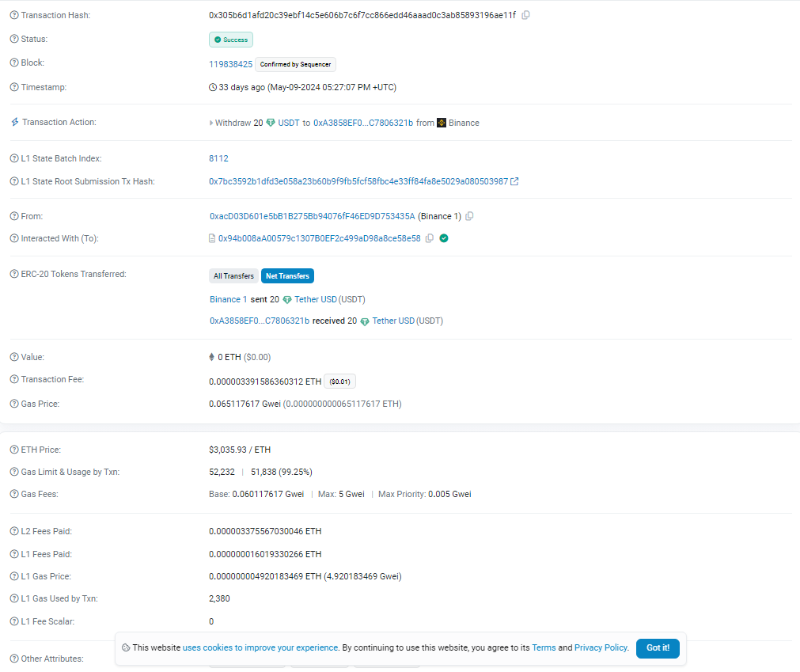The image size is (800, 672).
Task: Switch to All Transfers view
Action: coord(233,276)
